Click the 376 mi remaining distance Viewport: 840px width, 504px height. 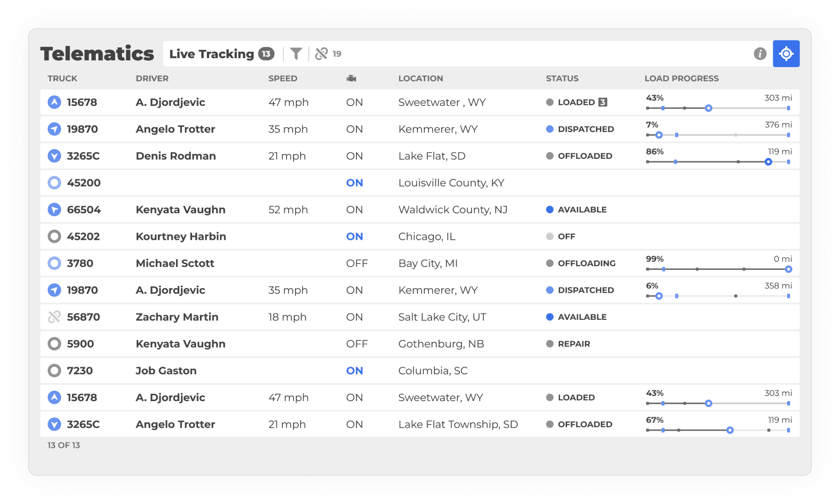point(778,124)
